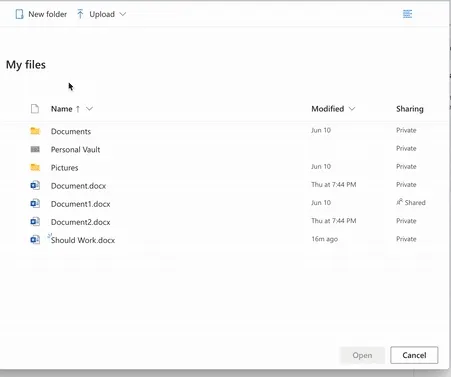Select the Documents folder icon

pyautogui.click(x=35, y=131)
